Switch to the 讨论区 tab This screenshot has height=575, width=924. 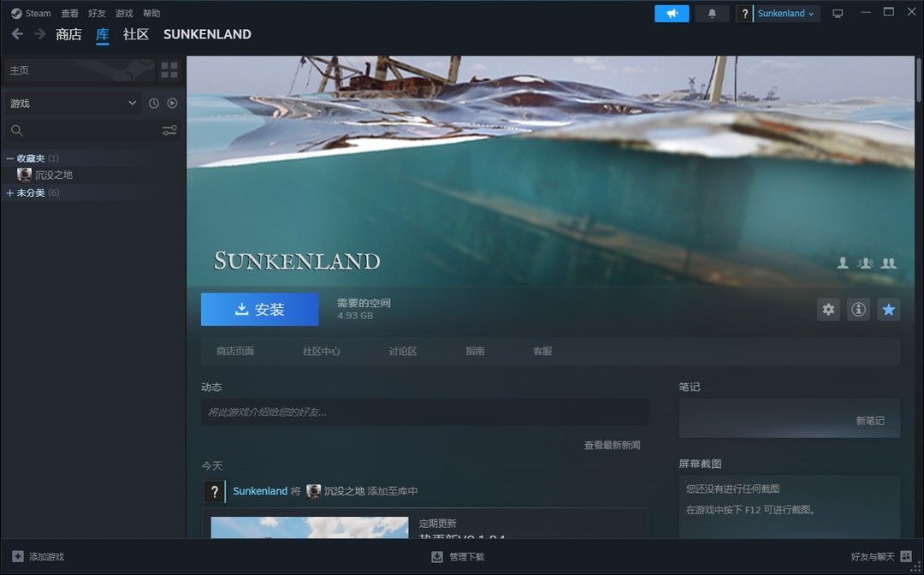(403, 351)
